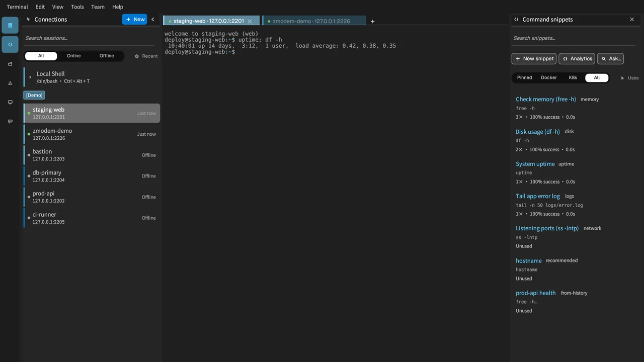
Task: Create a New connection
Action: click(x=135, y=19)
